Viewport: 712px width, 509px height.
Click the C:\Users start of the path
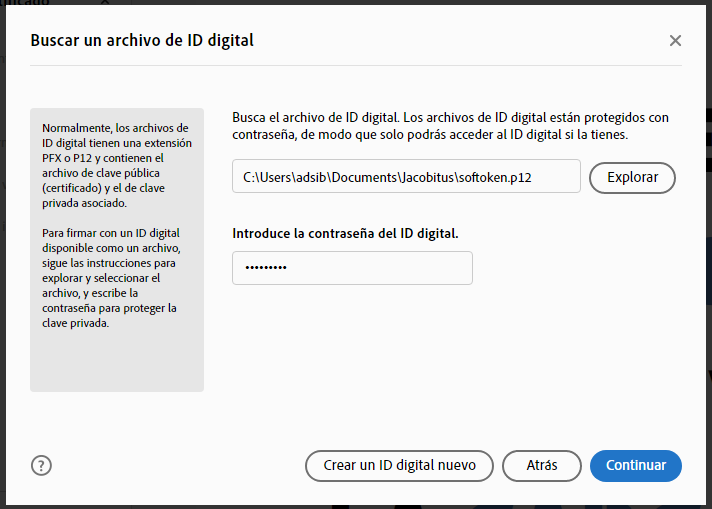click(267, 177)
